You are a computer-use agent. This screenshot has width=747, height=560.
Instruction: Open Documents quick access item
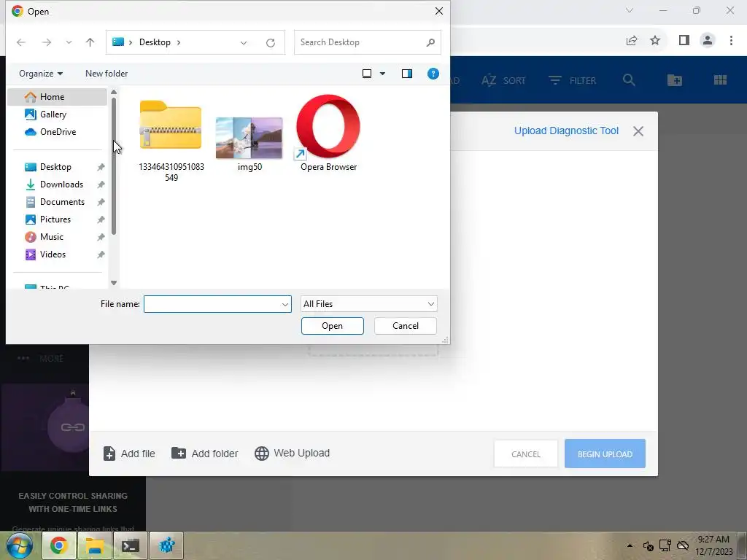62,202
